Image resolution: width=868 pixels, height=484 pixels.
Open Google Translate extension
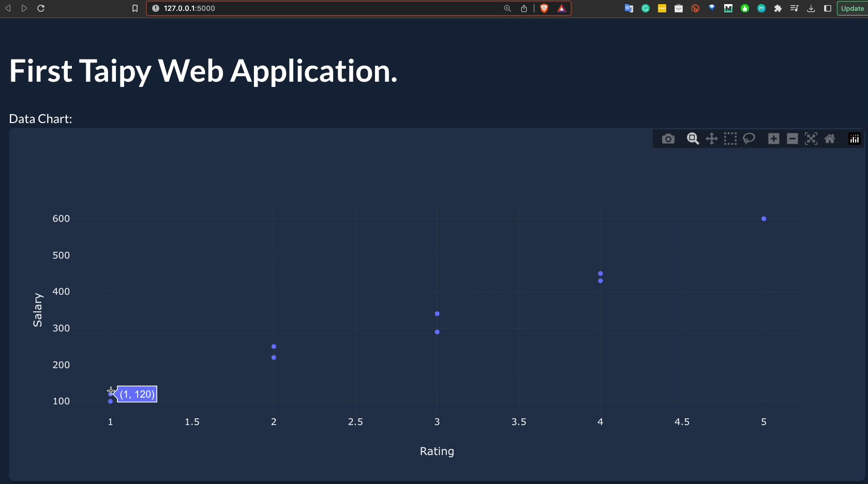tap(629, 8)
